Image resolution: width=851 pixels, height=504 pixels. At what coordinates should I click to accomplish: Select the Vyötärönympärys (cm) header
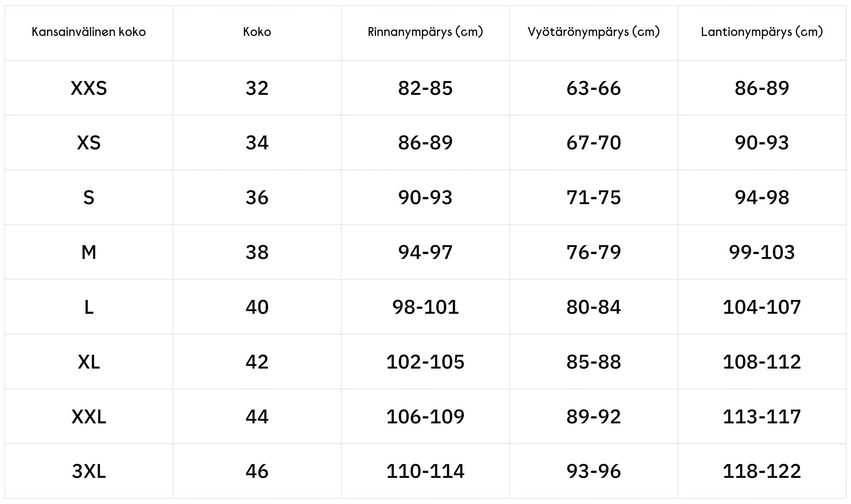coord(593,32)
